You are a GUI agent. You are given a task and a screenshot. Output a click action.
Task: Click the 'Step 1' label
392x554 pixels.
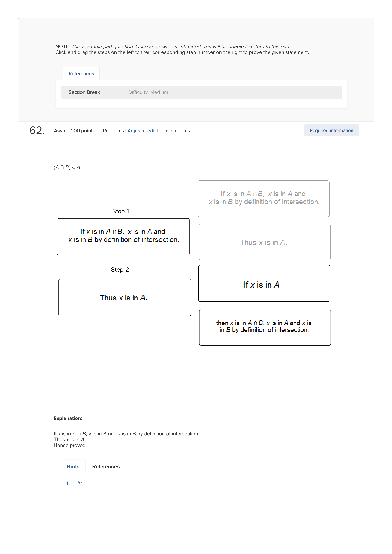(120, 211)
